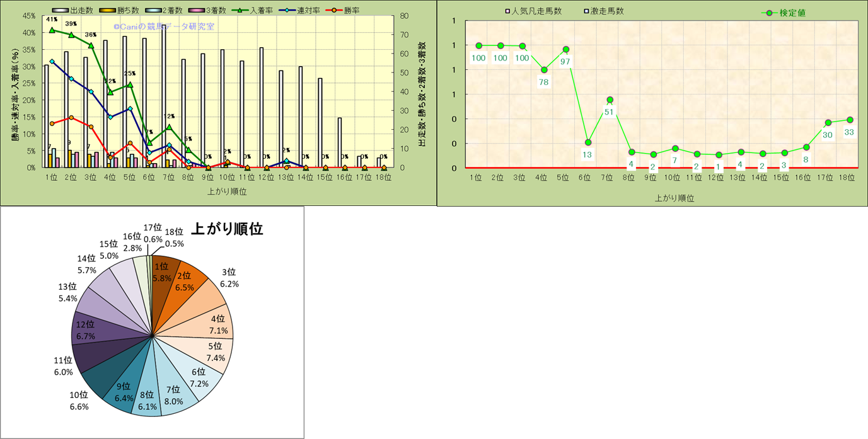
Task: Select the 勝率・連対率・入着率(%) axis title
Action: (15, 104)
